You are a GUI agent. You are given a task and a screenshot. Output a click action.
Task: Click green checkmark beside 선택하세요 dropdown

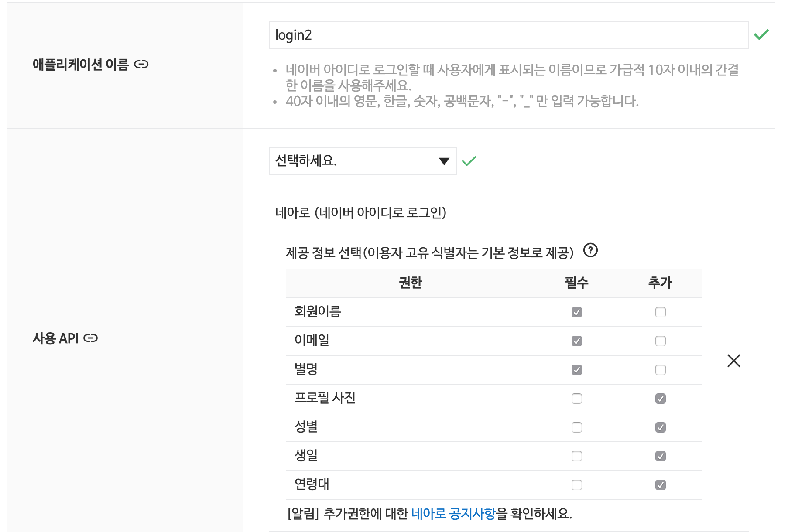[x=469, y=161]
